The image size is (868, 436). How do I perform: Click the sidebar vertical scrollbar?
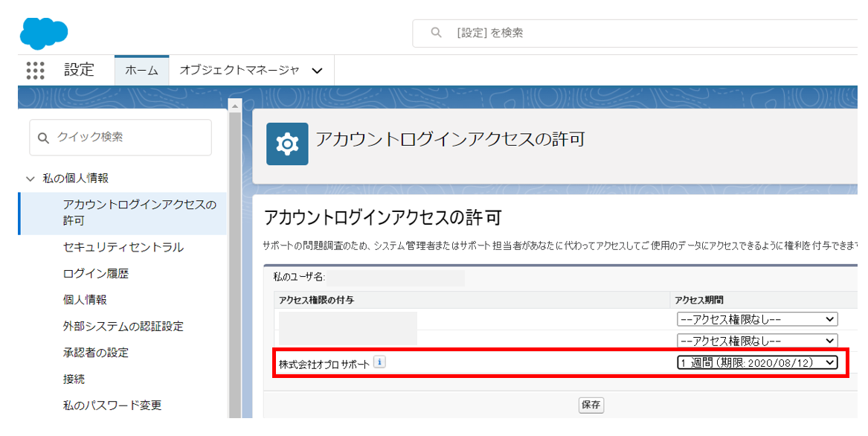(235, 260)
